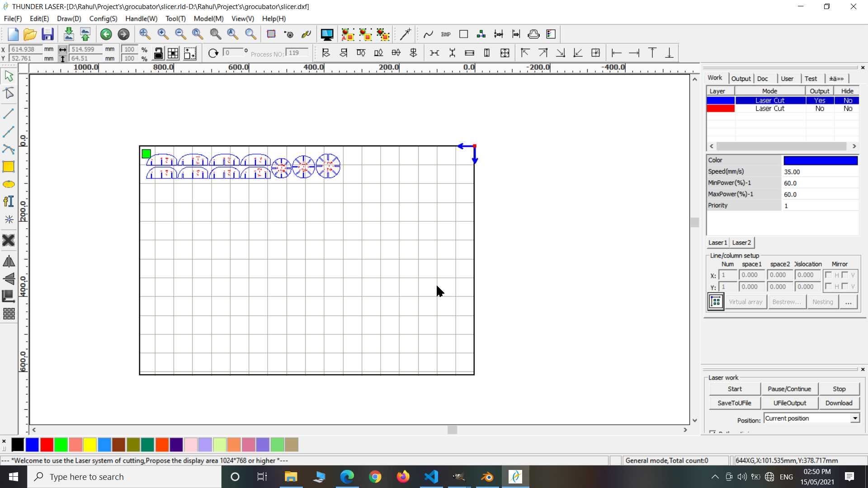
Task: Click the rotate circular arrow icon
Action: [213, 53]
